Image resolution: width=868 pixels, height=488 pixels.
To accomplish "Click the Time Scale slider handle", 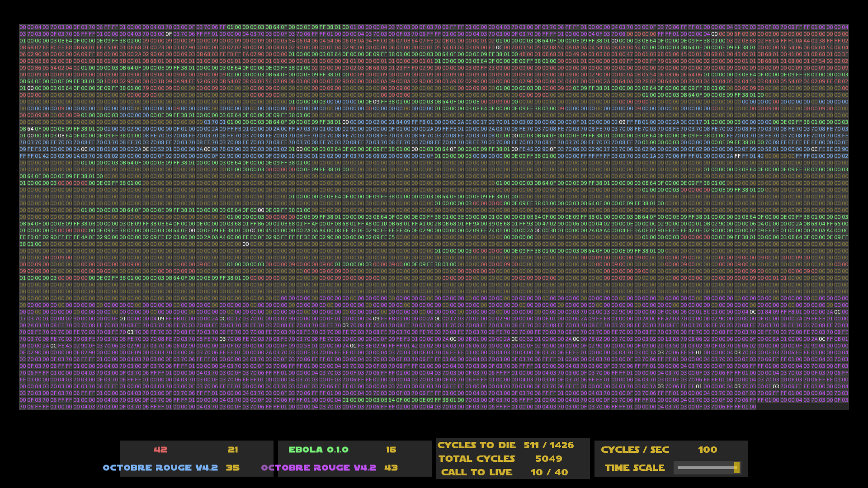I will 736,468.
